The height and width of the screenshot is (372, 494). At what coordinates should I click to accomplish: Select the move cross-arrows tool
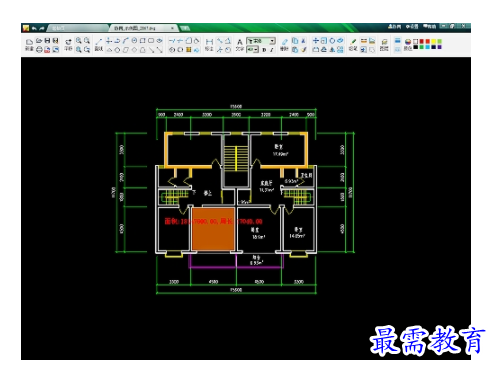click(x=316, y=41)
